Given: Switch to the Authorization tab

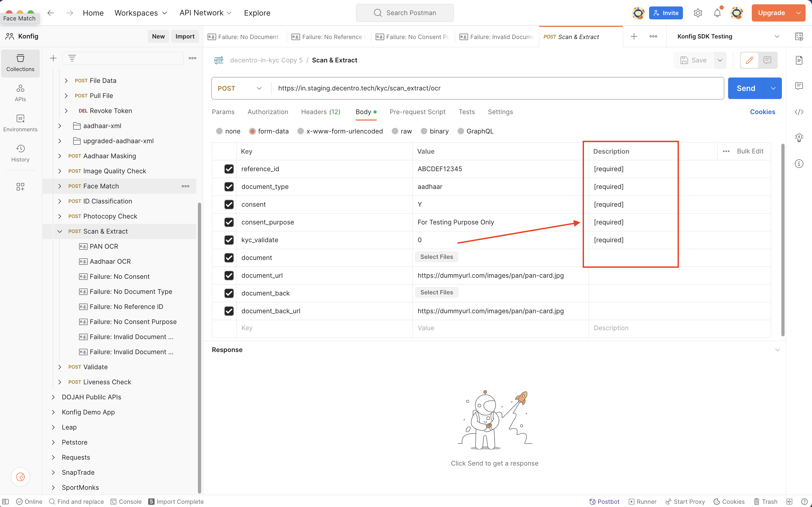Looking at the screenshot, I should (268, 112).
